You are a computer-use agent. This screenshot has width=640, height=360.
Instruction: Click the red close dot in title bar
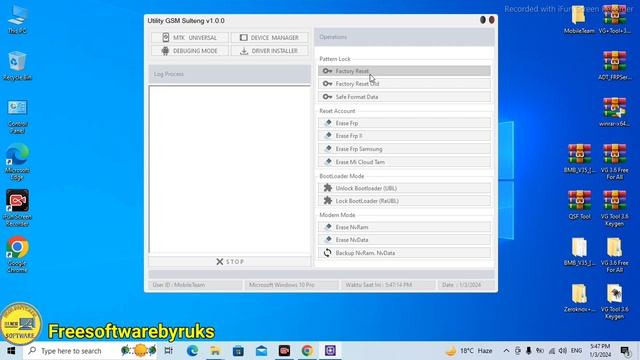tap(492, 20)
